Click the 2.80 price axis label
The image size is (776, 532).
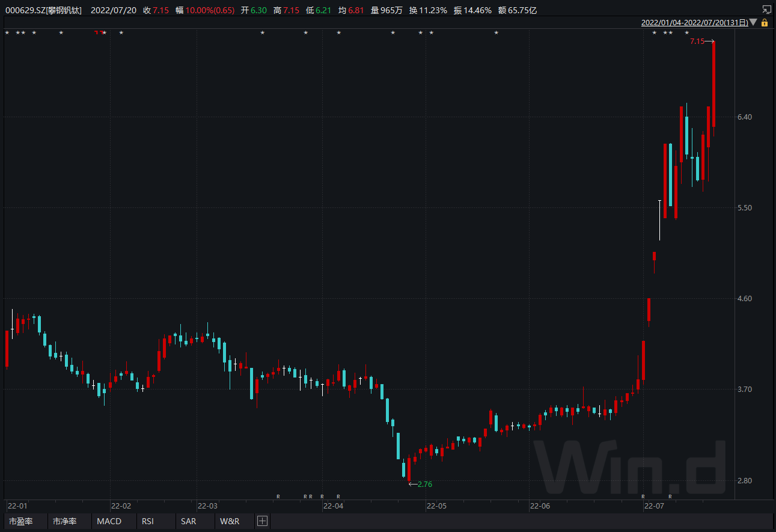(x=745, y=480)
